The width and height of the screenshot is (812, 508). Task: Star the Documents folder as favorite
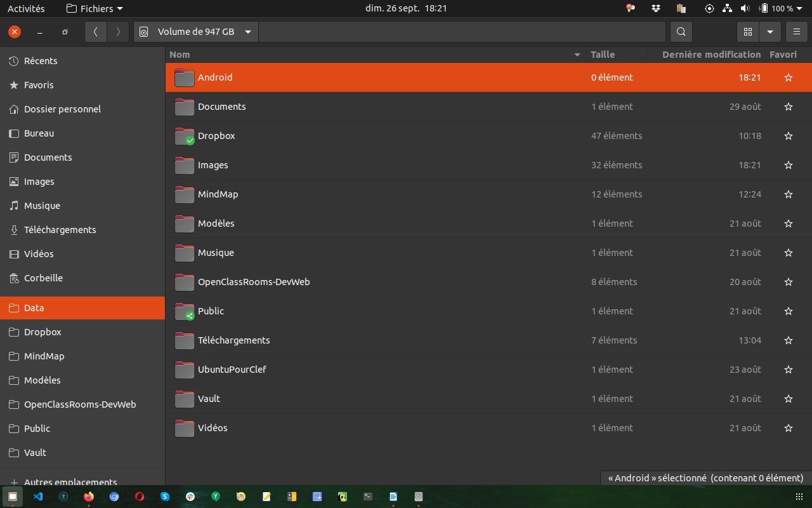coord(789,107)
